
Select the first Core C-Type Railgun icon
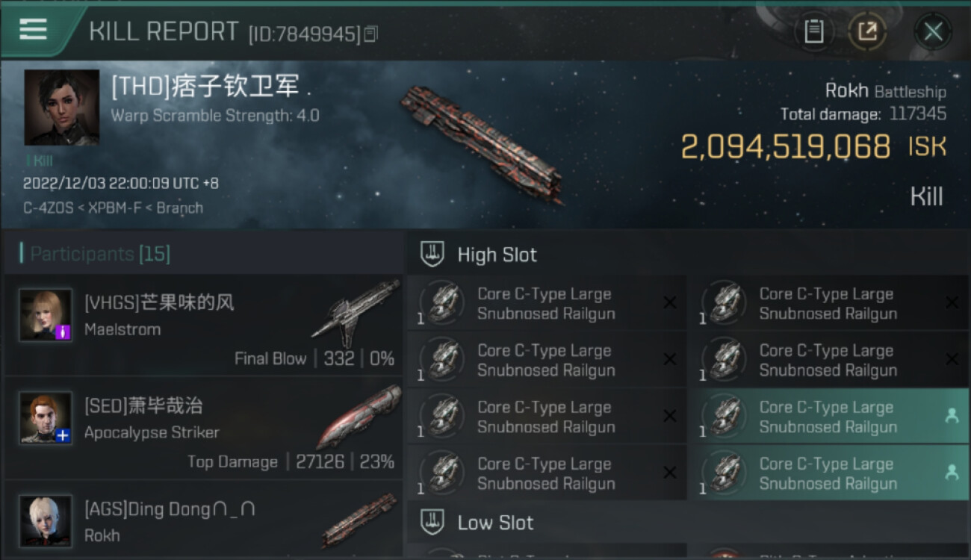coord(441,303)
